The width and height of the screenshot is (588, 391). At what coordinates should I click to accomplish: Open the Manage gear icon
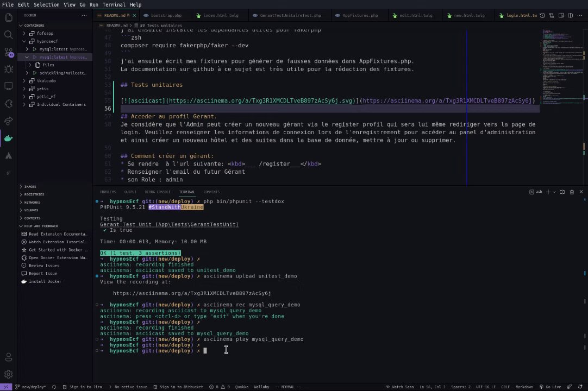tap(8, 374)
